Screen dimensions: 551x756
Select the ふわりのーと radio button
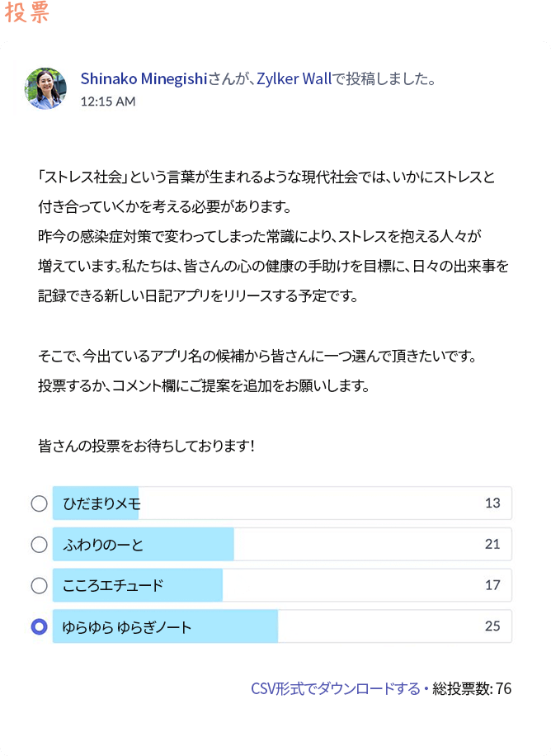point(39,545)
